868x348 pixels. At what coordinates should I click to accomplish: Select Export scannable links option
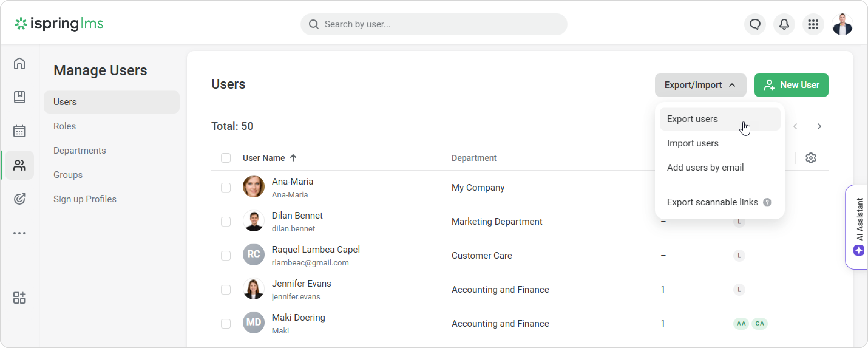click(712, 202)
